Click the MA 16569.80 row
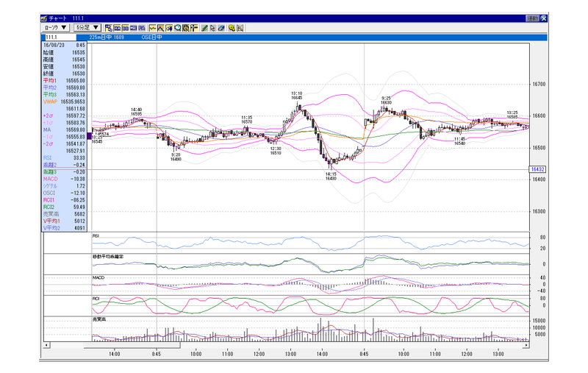Screen dimensions: 588x373 tap(64, 129)
